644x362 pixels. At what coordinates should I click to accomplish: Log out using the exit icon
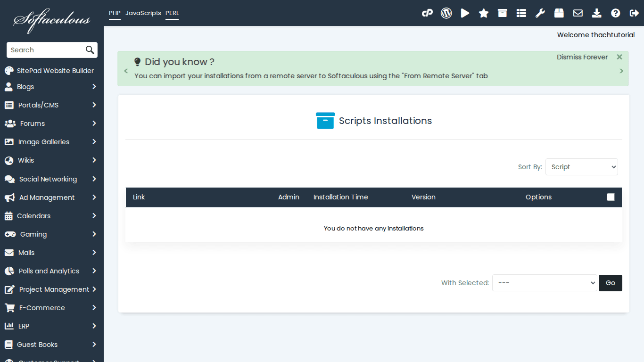[634, 13]
